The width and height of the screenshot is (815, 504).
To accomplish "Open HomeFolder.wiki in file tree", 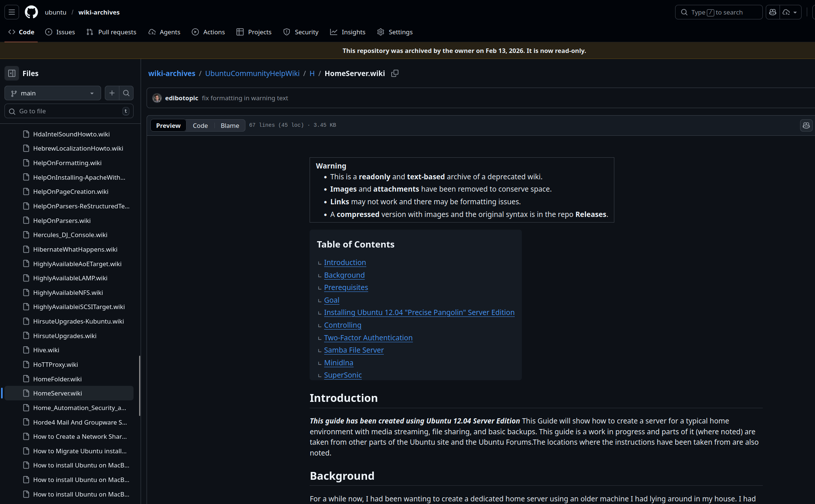I will [x=57, y=379].
